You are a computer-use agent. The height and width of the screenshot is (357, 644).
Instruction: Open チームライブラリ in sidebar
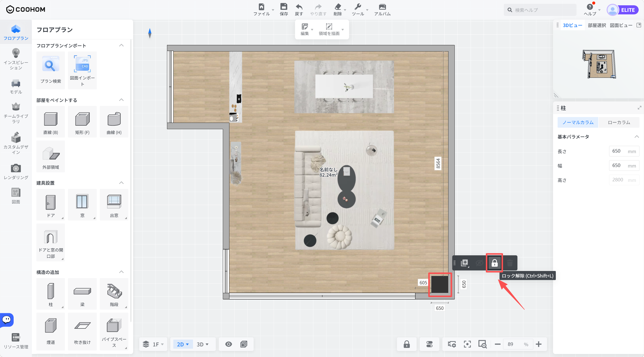pos(16,113)
